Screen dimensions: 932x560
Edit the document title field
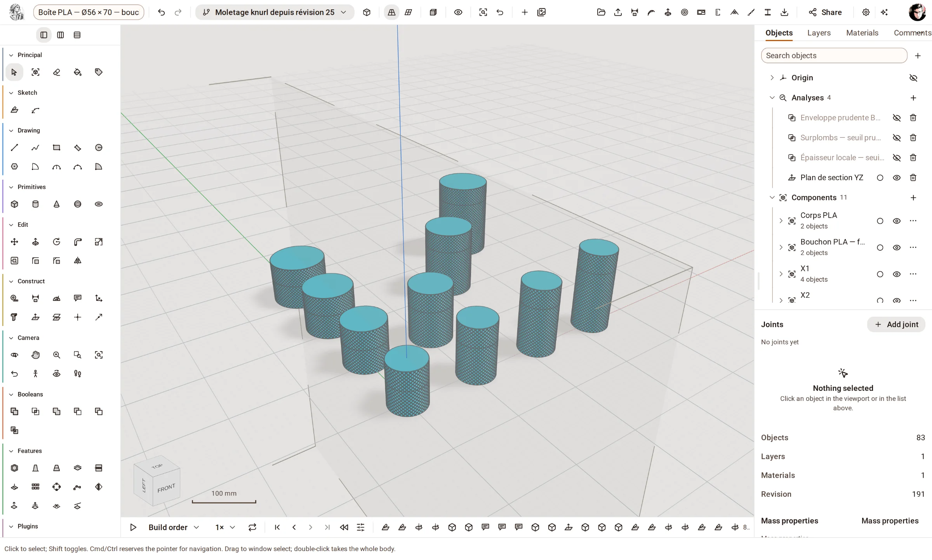(89, 12)
